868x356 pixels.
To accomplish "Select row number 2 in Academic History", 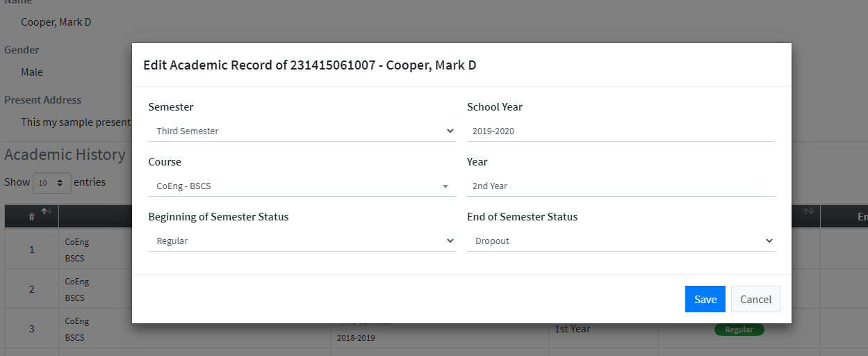I will pos(31,289).
